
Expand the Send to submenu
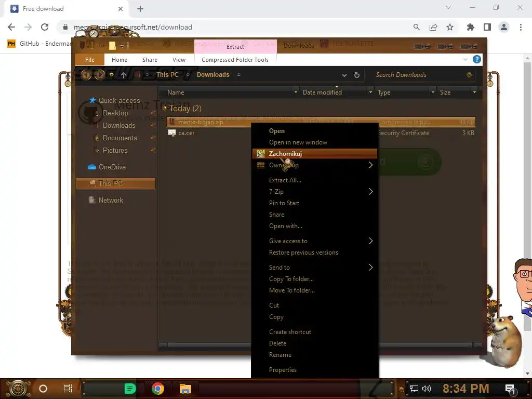point(370,268)
